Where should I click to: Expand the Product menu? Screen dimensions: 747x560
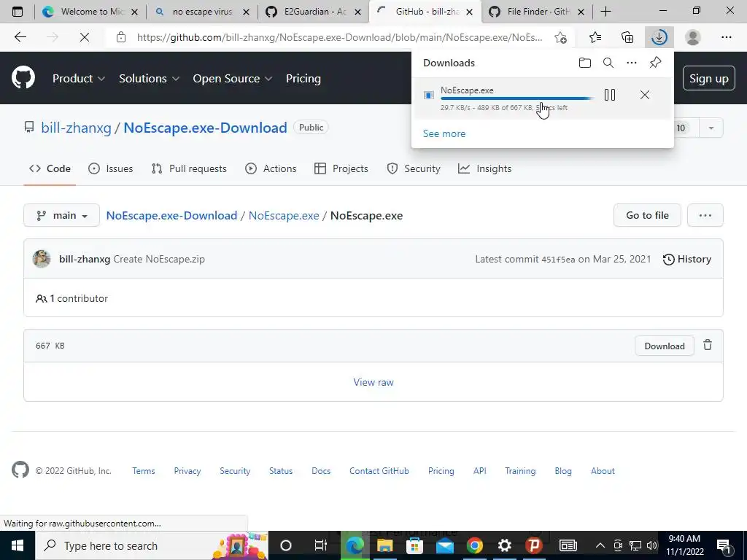(x=78, y=79)
